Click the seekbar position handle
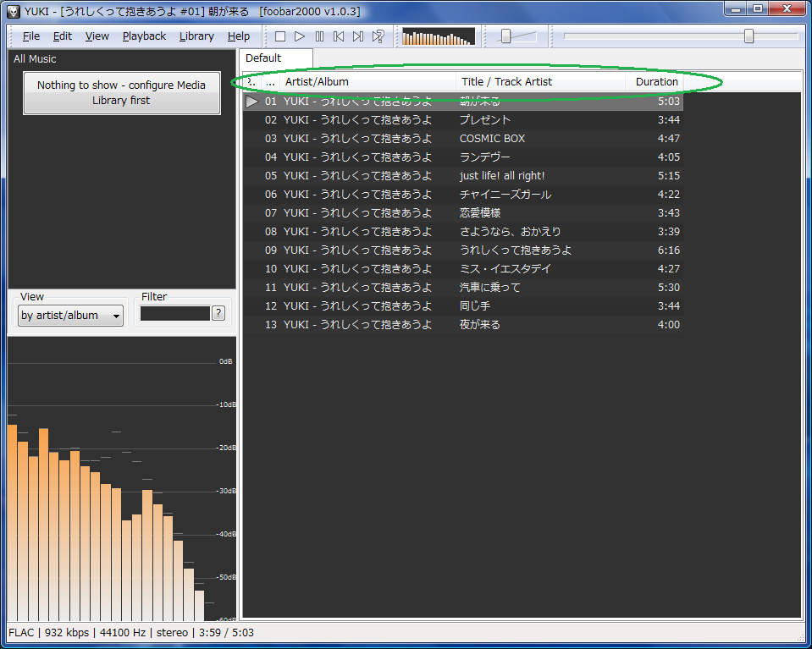Viewport: 812px width, 649px height. point(748,36)
